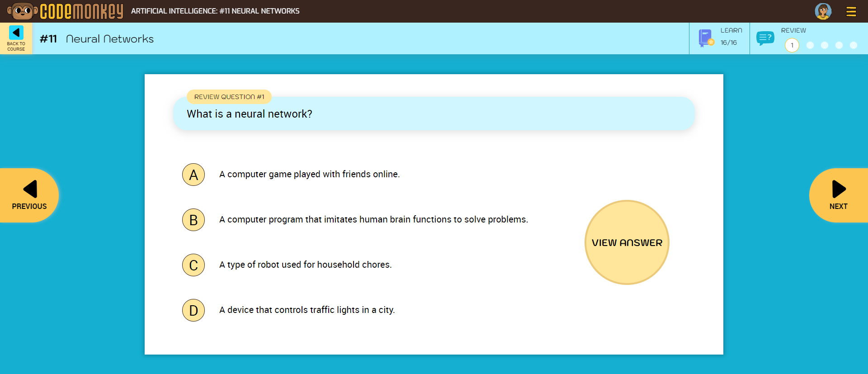Jump to second review question dot
Screen dimensions: 868x374
click(x=810, y=45)
